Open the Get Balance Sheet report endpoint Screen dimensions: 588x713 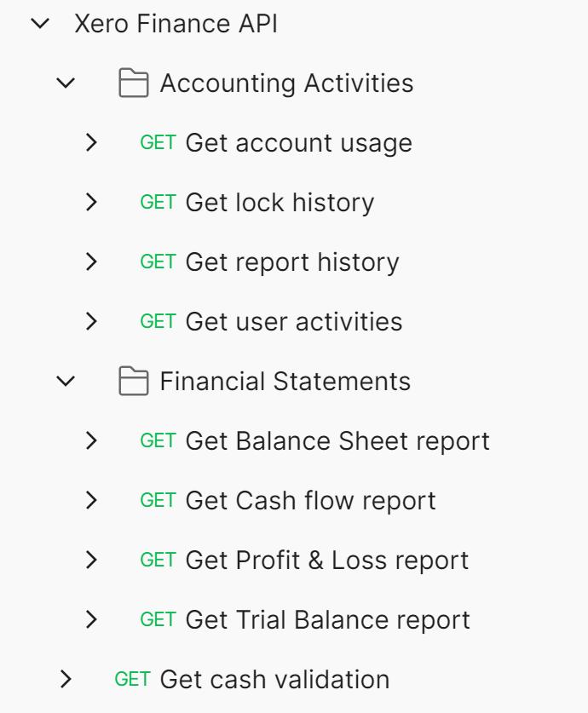[337, 440]
